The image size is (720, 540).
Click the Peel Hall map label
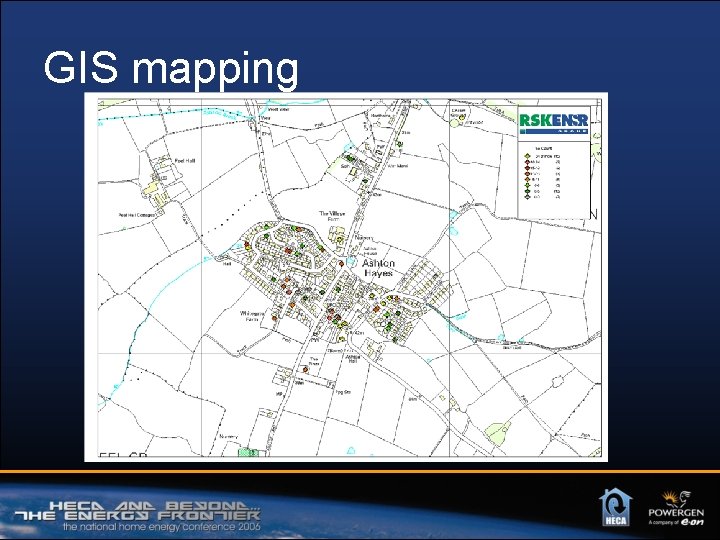point(185,161)
